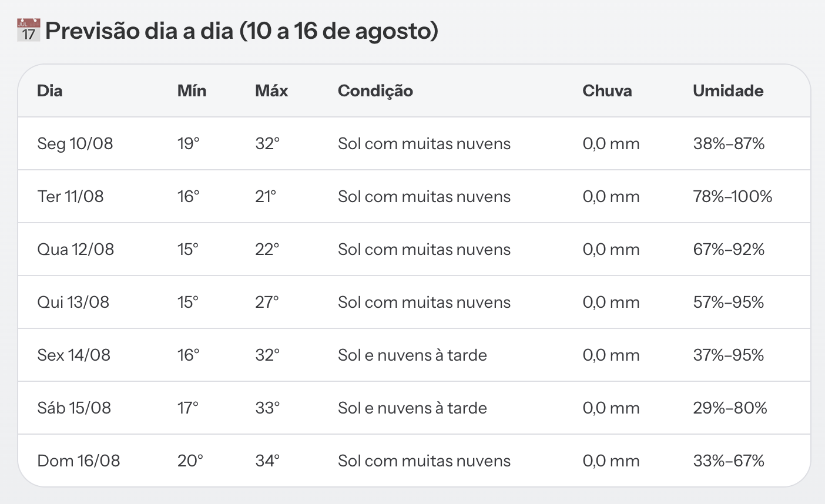Select the 'Sex 14/08' row label
This screenshot has height=504, width=825.
[x=74, y=355]
